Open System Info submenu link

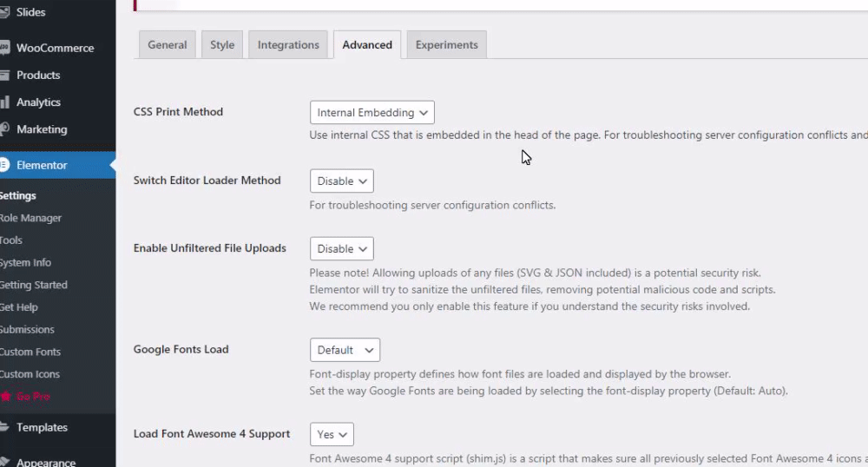(x=25, y=262)
